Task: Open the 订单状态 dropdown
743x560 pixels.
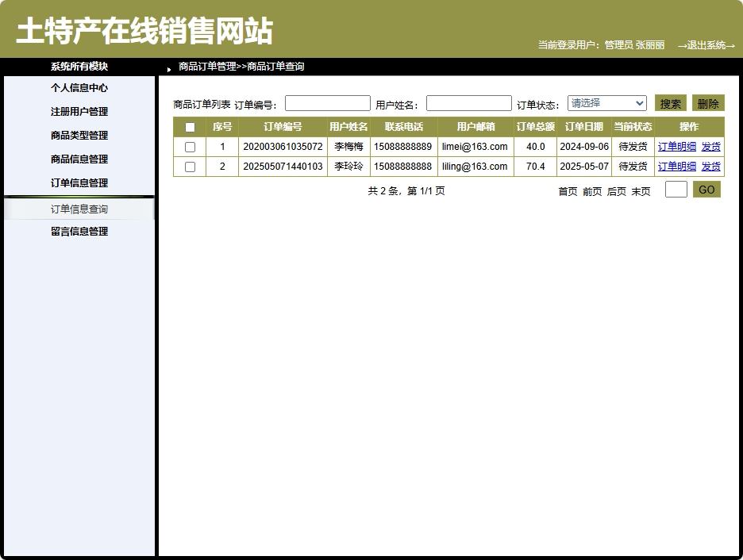Action: click(x=606, y=102)
